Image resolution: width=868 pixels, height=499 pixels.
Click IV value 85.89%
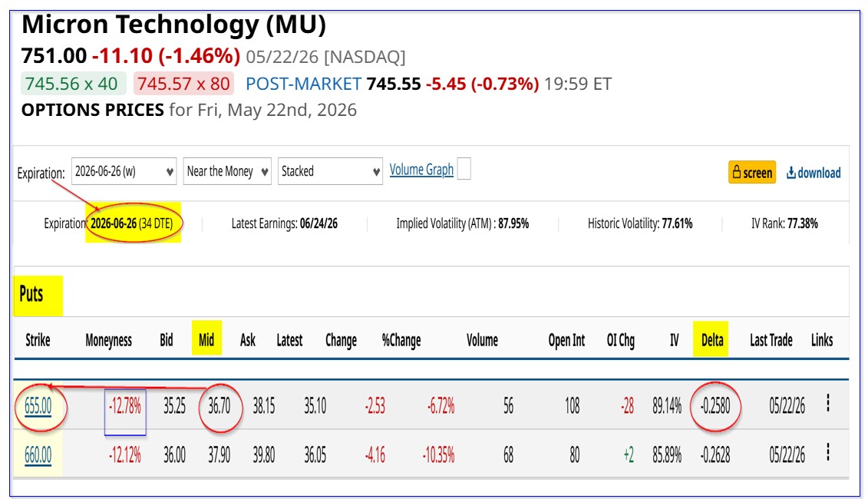pos(667,455)
